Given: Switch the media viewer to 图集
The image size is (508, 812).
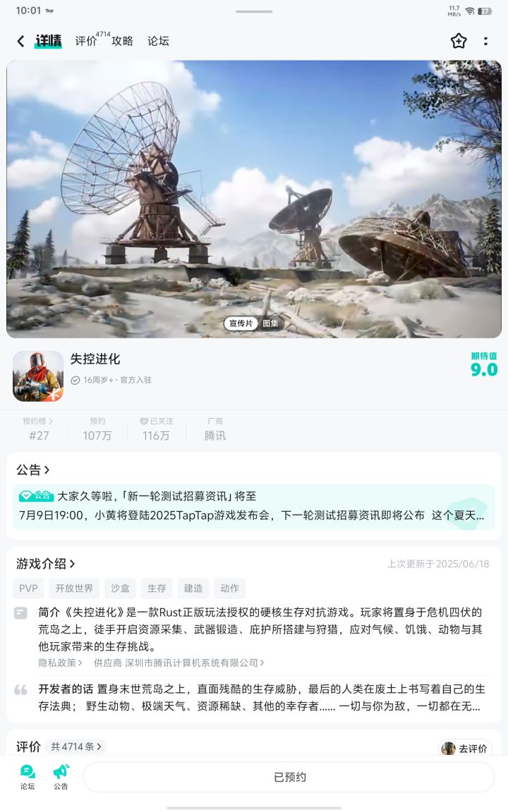Looking at the screenshot, I should point(270,323).
